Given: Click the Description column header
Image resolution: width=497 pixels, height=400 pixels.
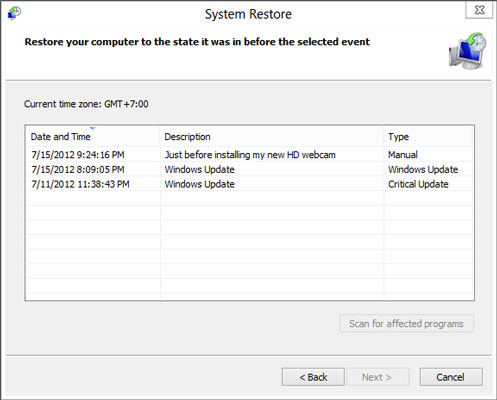Looking at the screenshot, I should (272, 136).
